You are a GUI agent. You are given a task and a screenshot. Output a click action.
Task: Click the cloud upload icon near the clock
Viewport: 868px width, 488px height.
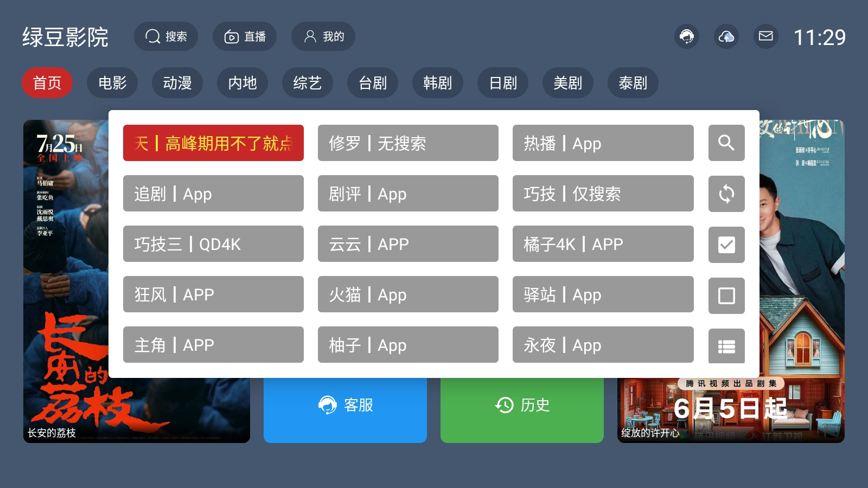coord(726,36)
